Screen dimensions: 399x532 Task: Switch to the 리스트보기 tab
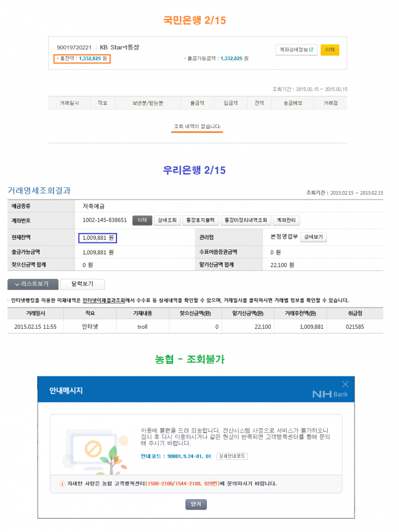point(33,284)
